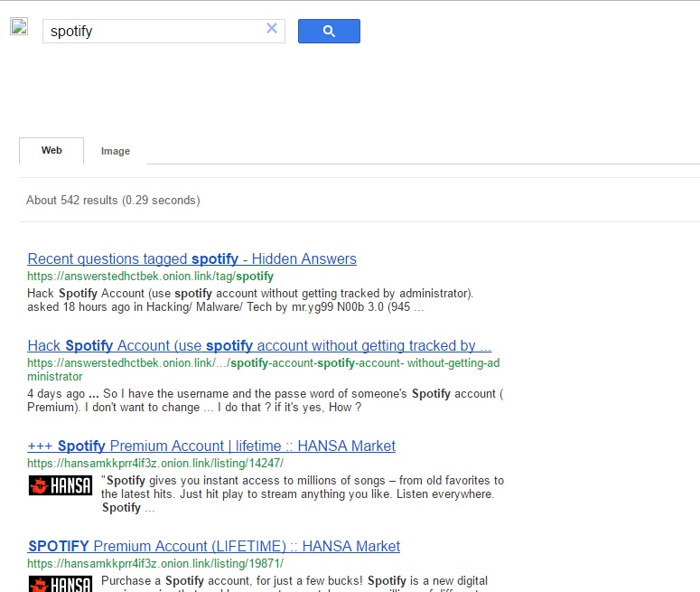
Task: Click HANSA thumbnail beside the listing/19871 result
Action: pyautogui.click(x=61, y=584)
